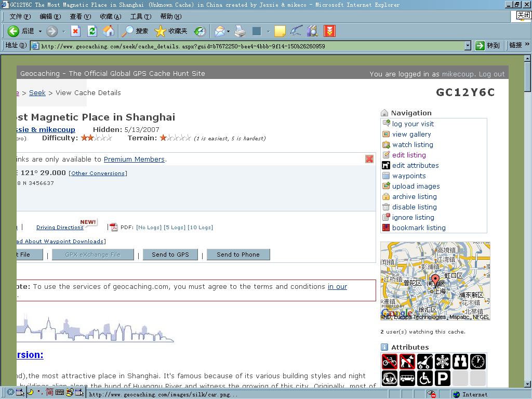Viewport: 532px width, 399px height.
Task: Open the Other Conversions link
Action: pyautogui.click(x=98, y=174)
